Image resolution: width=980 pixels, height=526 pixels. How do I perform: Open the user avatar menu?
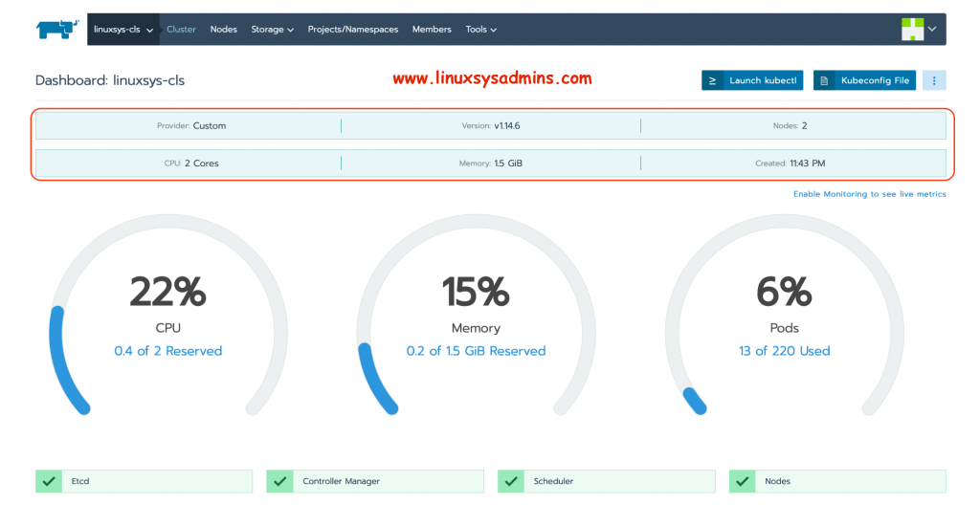click(912, 29)
